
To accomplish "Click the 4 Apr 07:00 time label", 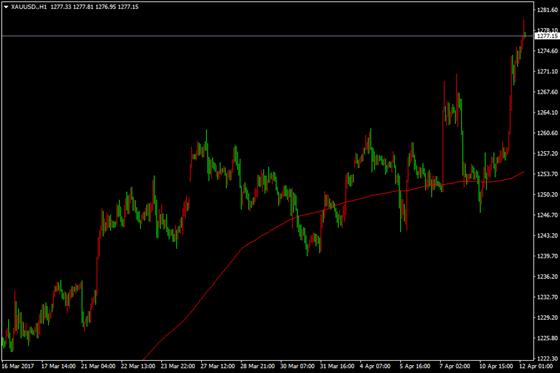I will [376, 366].
